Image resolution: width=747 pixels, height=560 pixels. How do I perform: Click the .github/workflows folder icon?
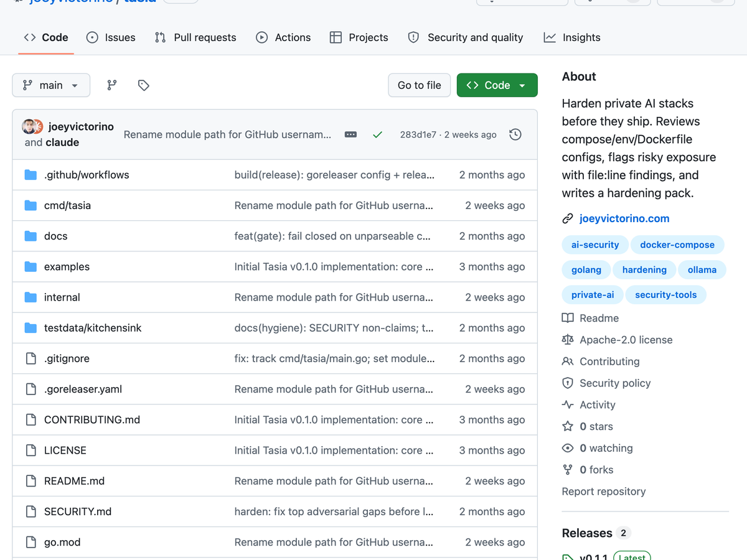tap(31, 175)
